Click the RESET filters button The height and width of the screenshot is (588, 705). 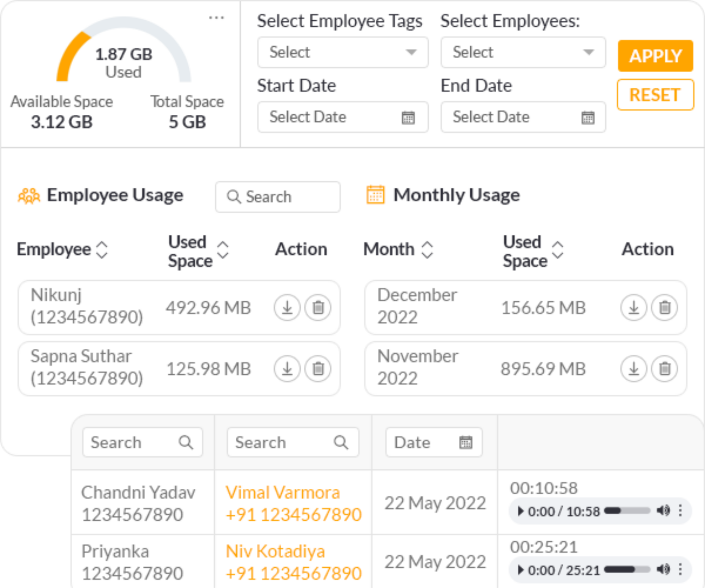click(x=655, y=95)
